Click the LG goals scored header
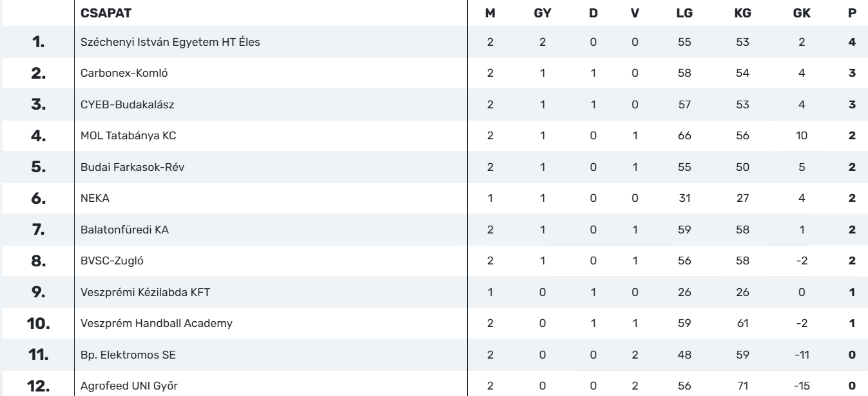 (684, 13)
